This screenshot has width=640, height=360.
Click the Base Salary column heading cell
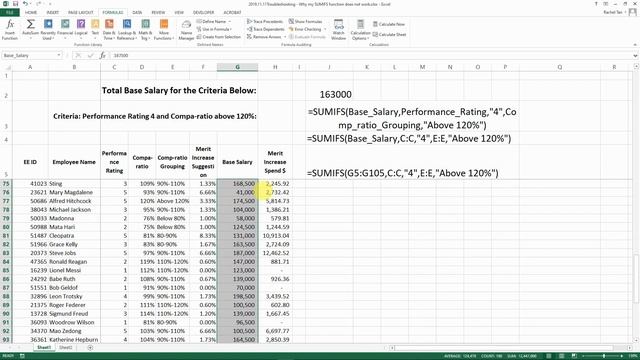[237, 162]
